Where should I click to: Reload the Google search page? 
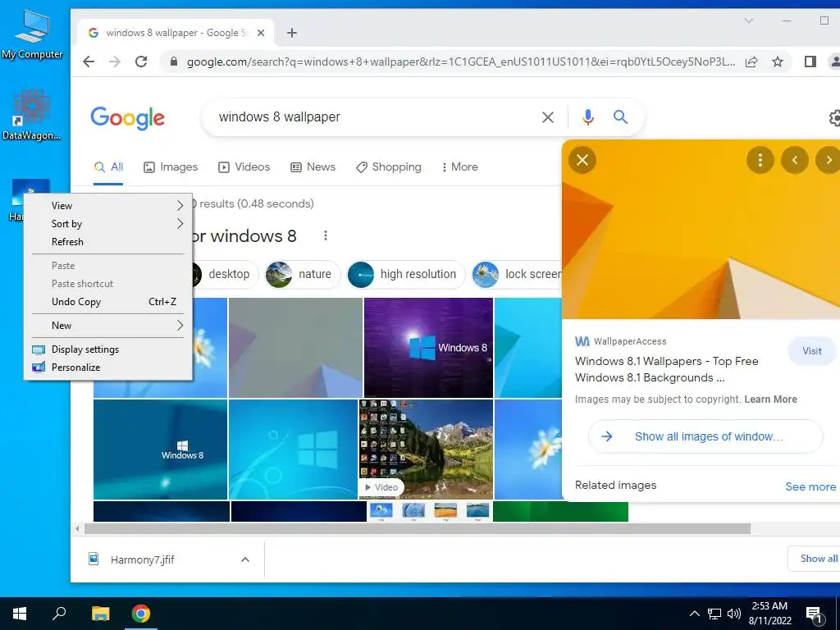pyautogui.click(x=141, y=62)
